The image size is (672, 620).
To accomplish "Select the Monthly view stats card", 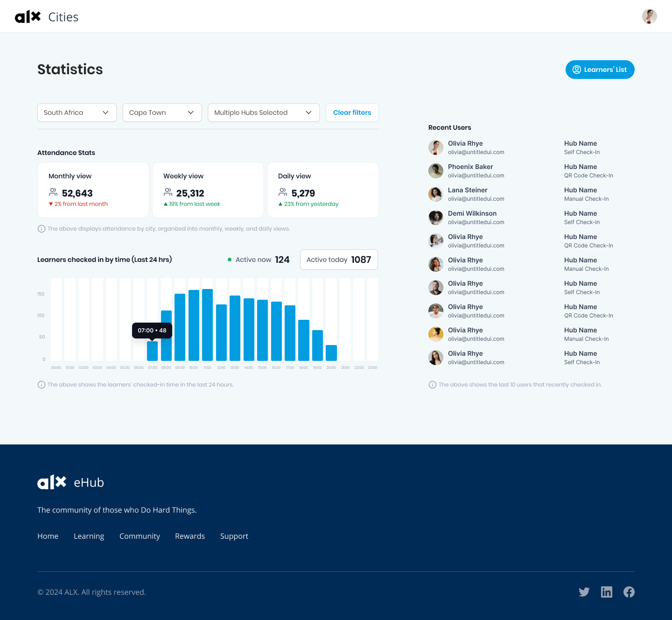I will click(93, 190).
